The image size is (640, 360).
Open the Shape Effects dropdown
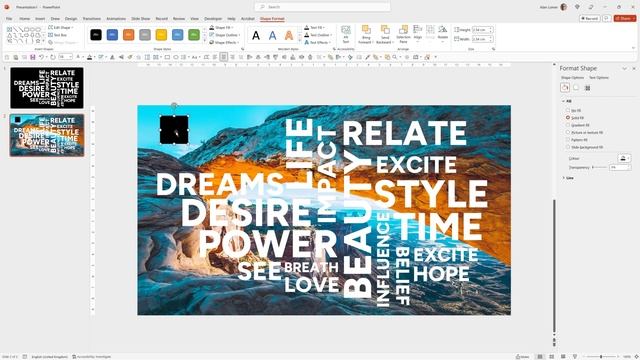pyautogui.click(x=224, y=42)
